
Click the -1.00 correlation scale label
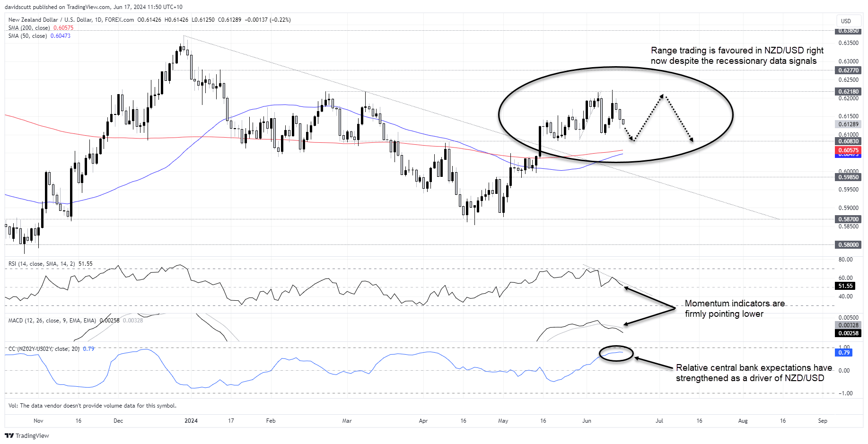[x=845, y=393]
